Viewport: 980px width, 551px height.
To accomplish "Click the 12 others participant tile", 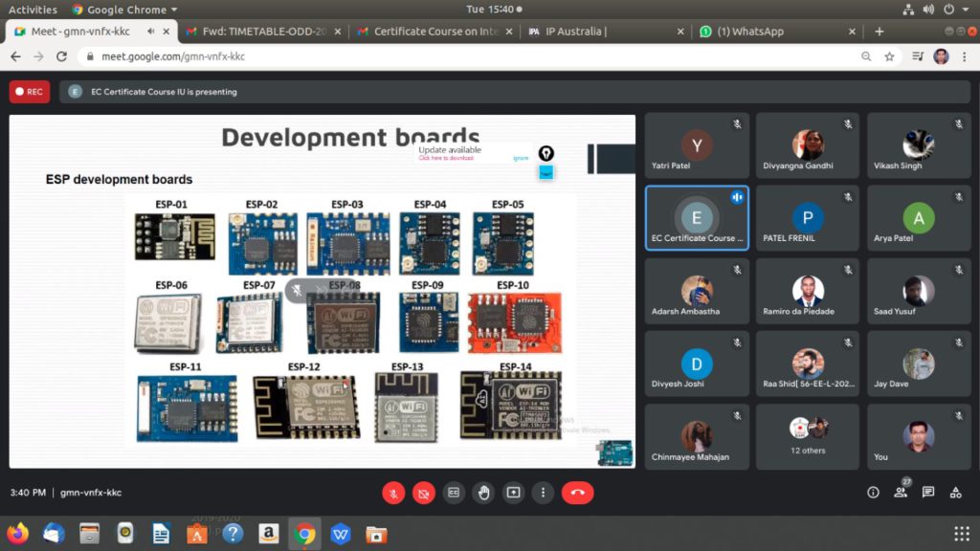I will pos(809,436).
